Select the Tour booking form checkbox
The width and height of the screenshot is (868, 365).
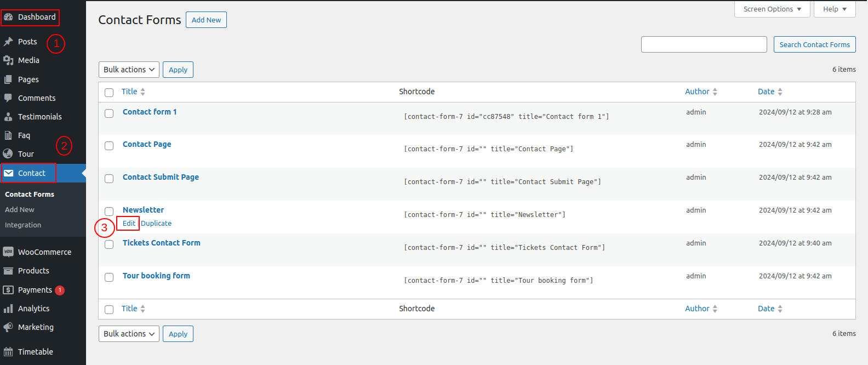pyautogui.click(x=109, y=277)
